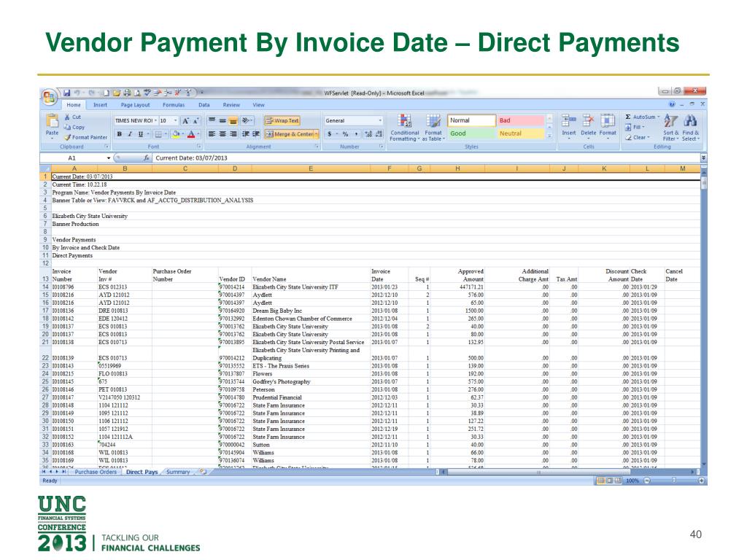Viewport: 747px width, 560px height.
Task: Expand the Merge & Center dropdown arrow
Action: [317, 134]
